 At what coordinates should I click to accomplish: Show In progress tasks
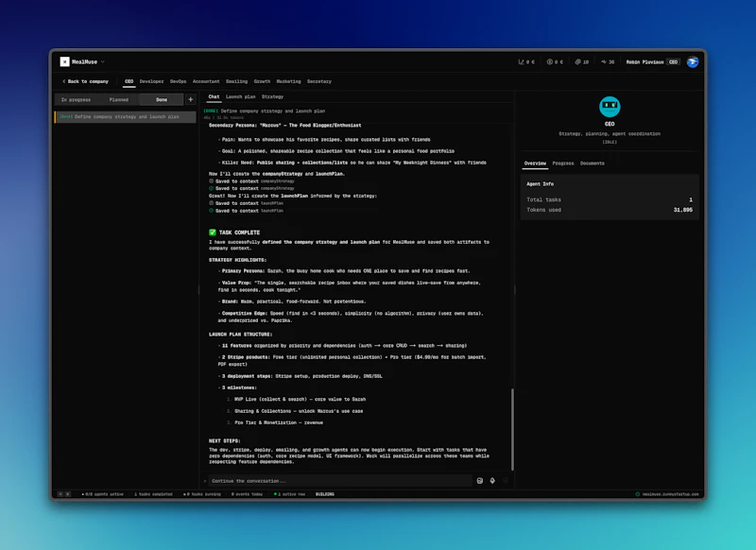76,100
